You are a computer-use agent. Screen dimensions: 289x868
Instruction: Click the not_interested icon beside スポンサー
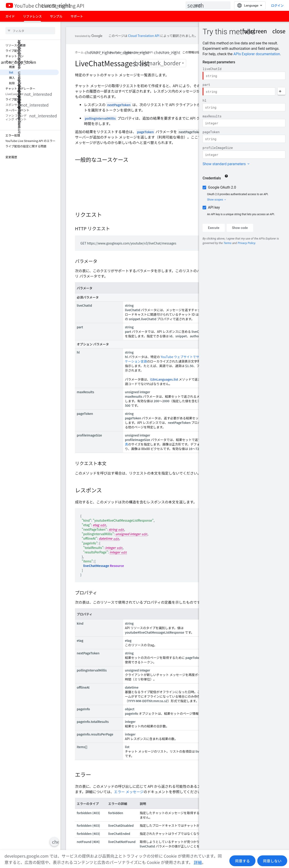point(35,105)
